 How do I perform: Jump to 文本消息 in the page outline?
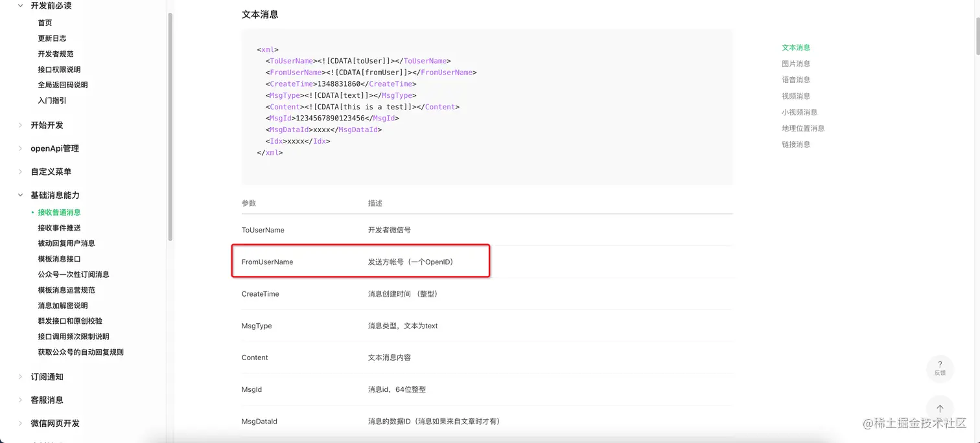tap(796, 47)
